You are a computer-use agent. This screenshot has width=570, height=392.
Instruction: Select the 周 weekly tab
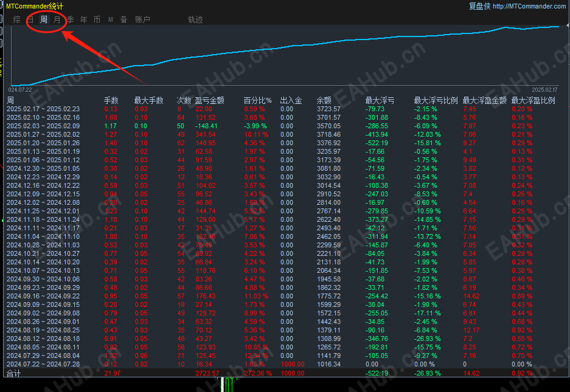tap(44, 19)
